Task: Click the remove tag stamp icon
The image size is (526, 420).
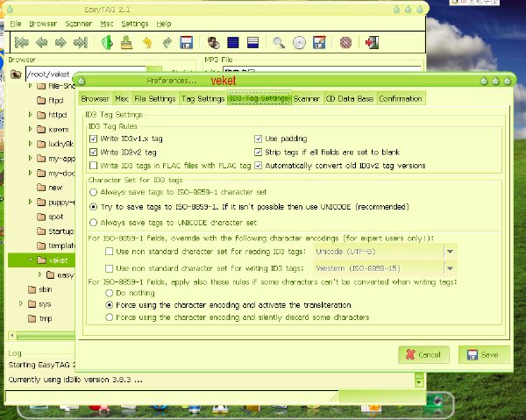Action: pyautogui.click(x=127, y=43)
